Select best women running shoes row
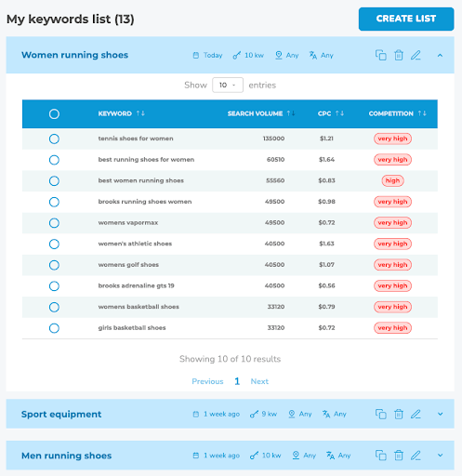This screenshot has width=462, height=476. 54,181
